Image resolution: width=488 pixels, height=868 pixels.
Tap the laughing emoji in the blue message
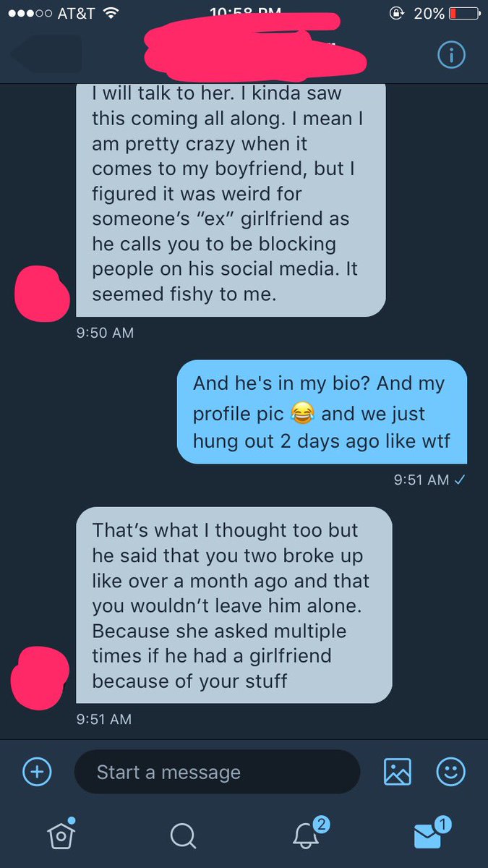click(x=301, y=414)
